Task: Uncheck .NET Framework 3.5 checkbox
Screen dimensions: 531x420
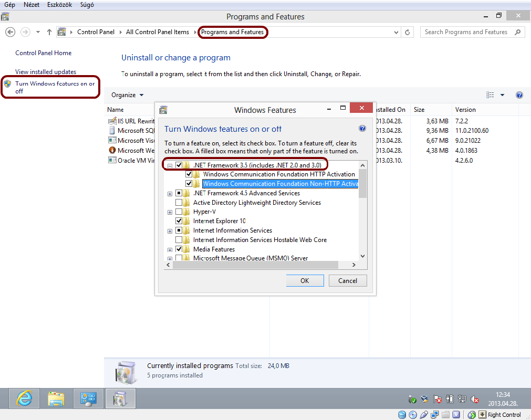Action: click(x=179, y=165)
